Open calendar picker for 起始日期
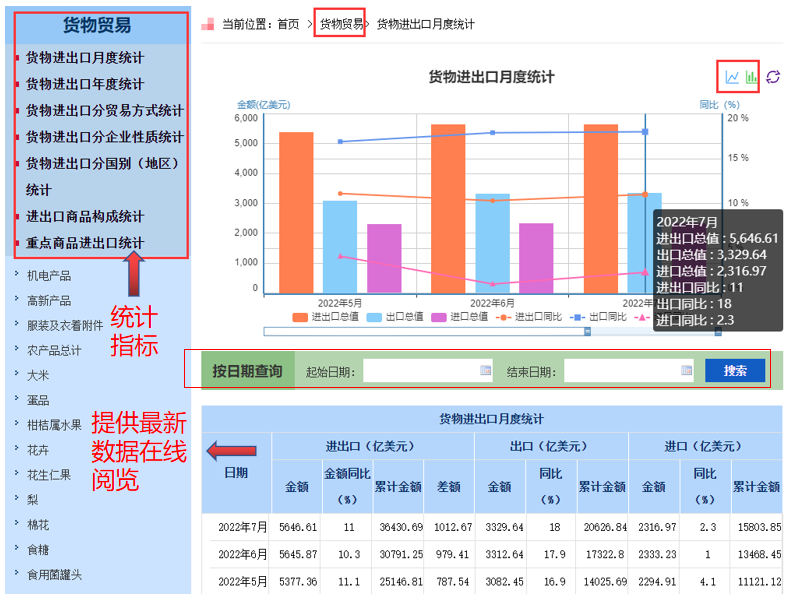The height and width of the screenshot is (614, 788). (x=486, y=371)
